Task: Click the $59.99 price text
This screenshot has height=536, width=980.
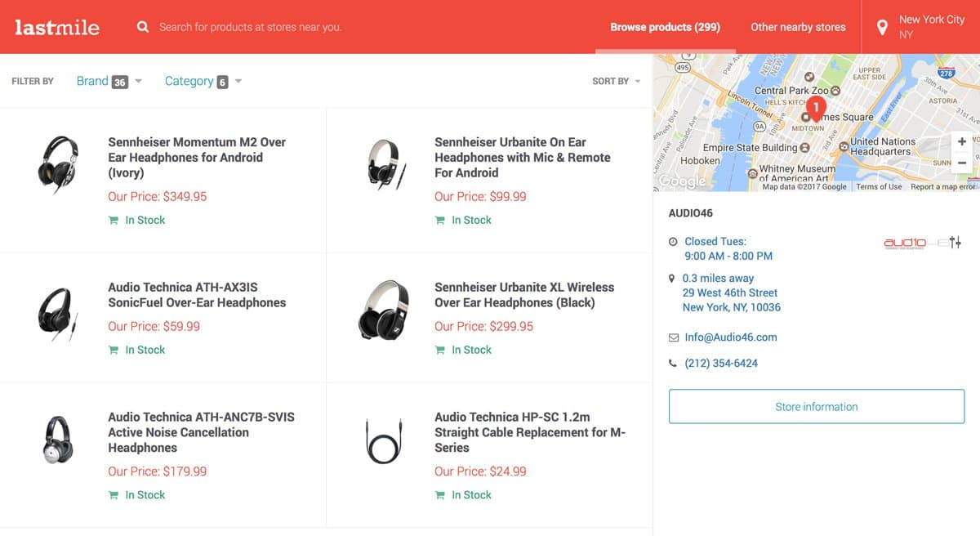Action: point(154,327)
